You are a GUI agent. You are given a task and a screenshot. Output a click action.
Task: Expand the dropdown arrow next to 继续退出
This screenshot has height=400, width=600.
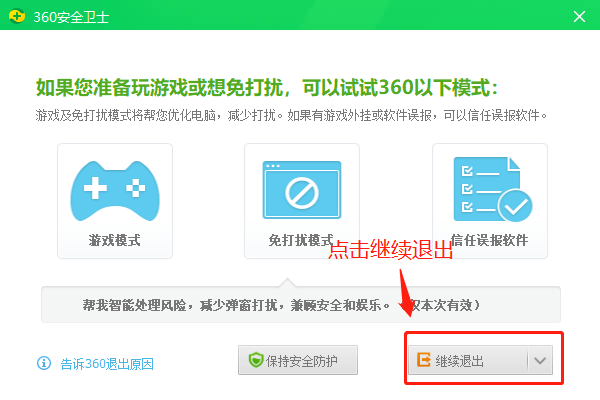(540, 360)
